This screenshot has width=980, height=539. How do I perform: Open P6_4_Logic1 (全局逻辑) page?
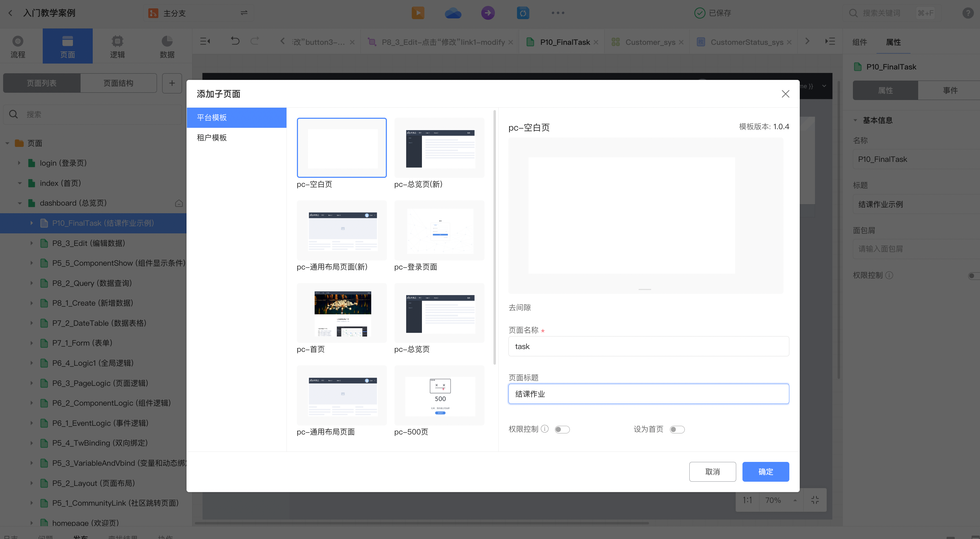click(93, 363)
